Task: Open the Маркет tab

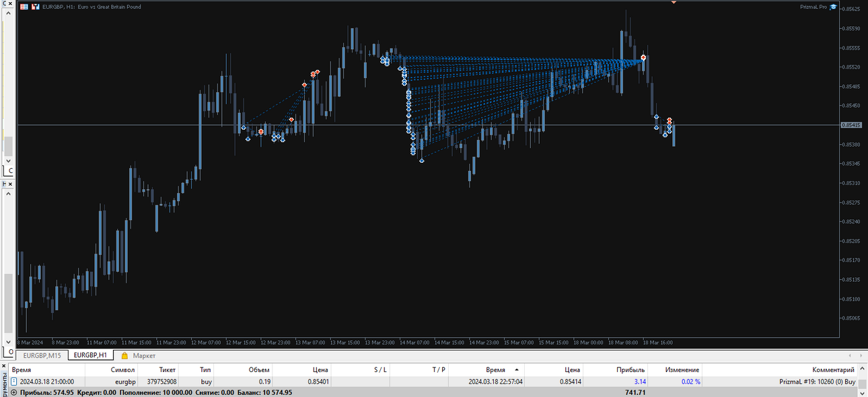Action: click(144, 355)
